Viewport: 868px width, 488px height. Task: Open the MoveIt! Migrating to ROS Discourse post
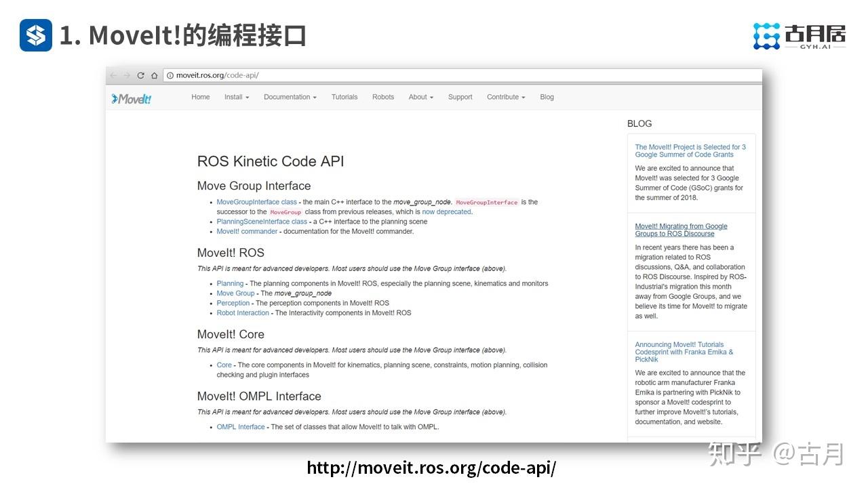[681, 229]
